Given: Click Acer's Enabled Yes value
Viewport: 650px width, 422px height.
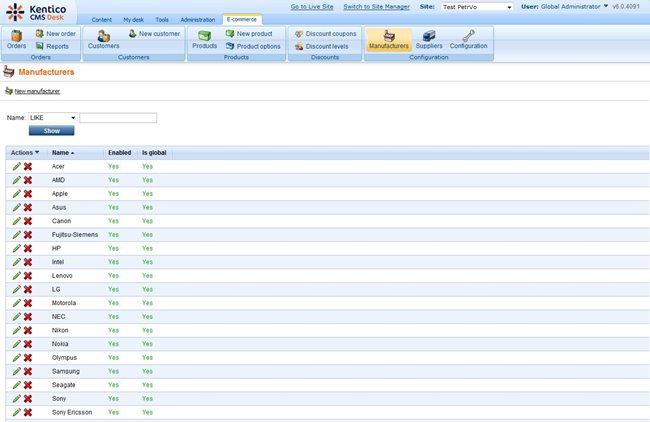Looking at the screenshot, I should 114,166.
